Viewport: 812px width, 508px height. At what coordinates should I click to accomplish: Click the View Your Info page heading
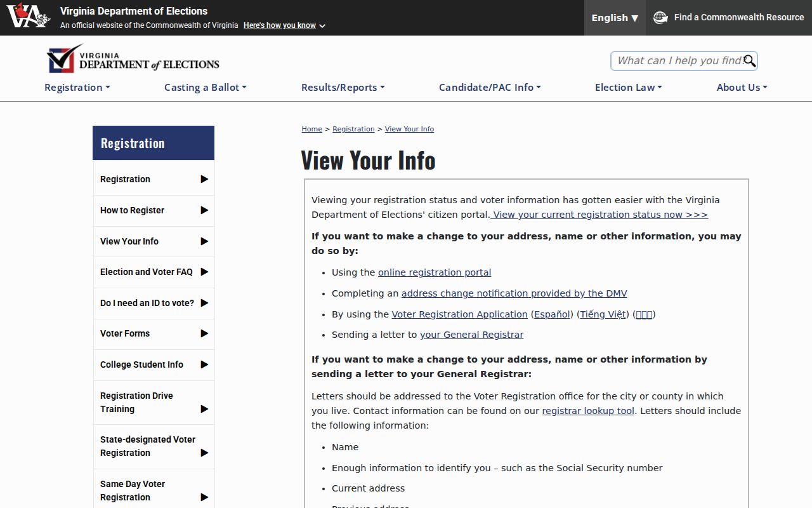point(368,160)
